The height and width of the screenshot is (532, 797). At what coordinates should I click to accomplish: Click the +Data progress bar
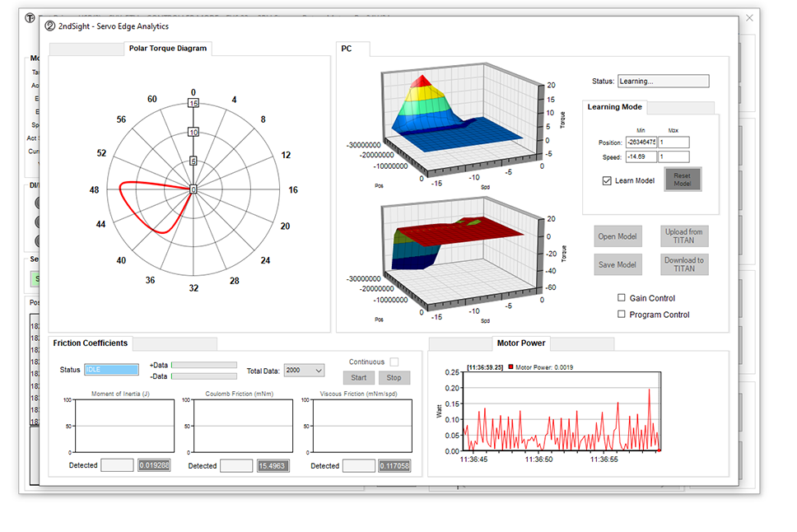click(x=203, y=365)
